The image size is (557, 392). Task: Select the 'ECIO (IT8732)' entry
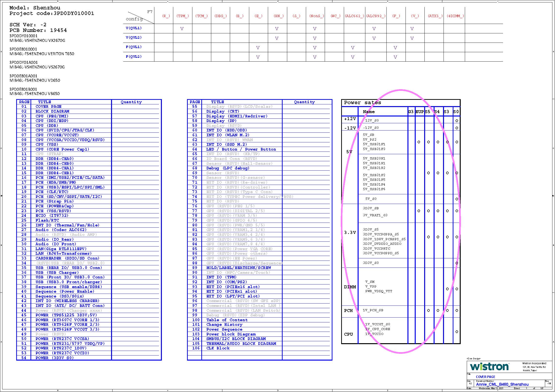[x=52, y=216]
